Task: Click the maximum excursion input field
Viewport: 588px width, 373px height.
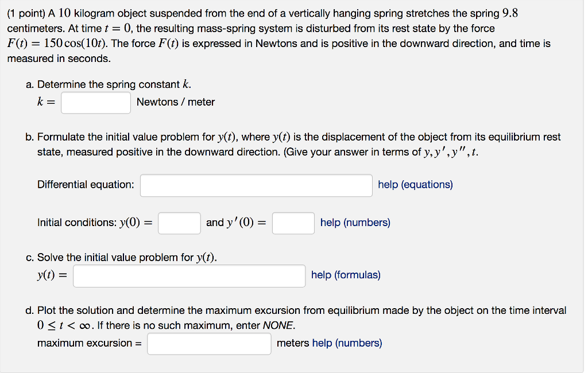Action: (209, 343)
